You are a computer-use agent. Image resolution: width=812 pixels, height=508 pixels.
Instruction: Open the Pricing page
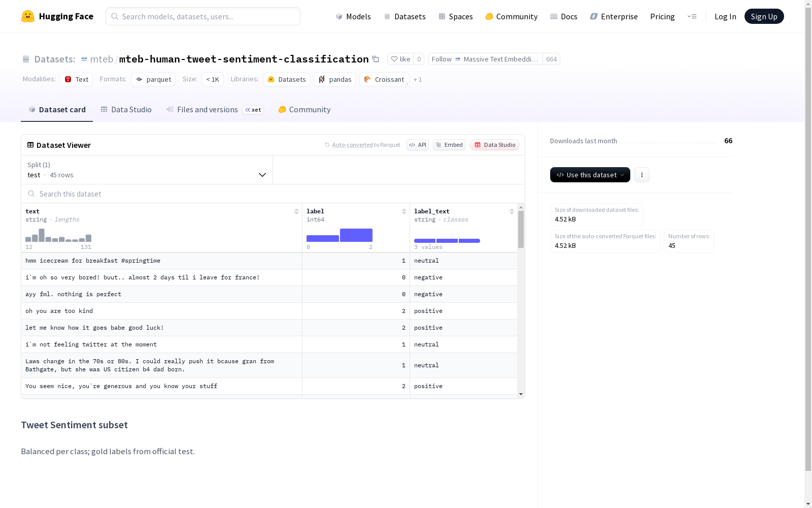tap(662, 16)
